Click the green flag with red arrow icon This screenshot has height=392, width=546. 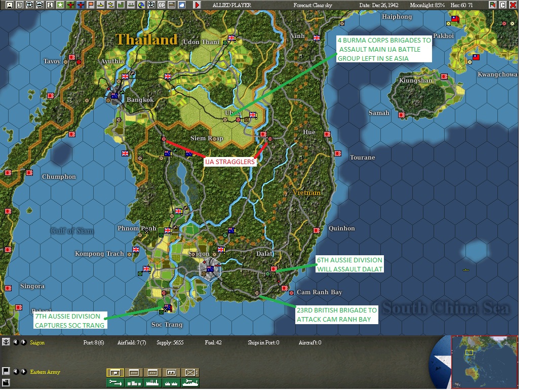(x=492, y=5)
